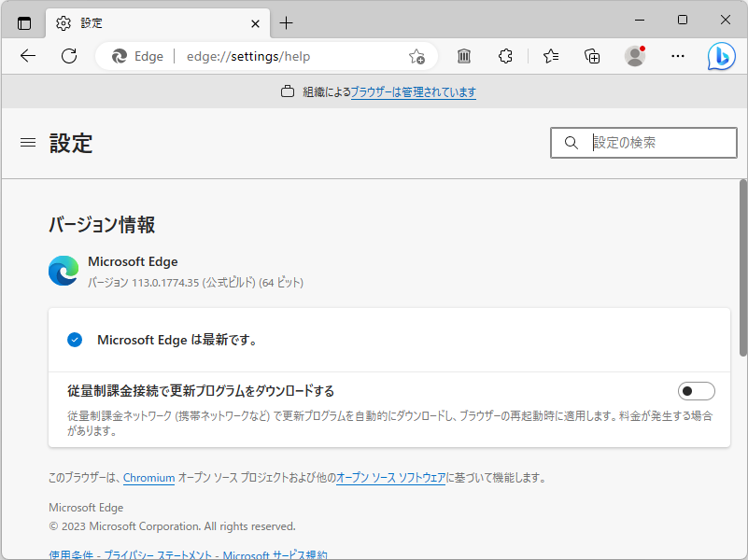Viewport: 748px width, 560px height.
Task: Open the Bing Chat sidebar icon
Action: [x=720, y=56]
